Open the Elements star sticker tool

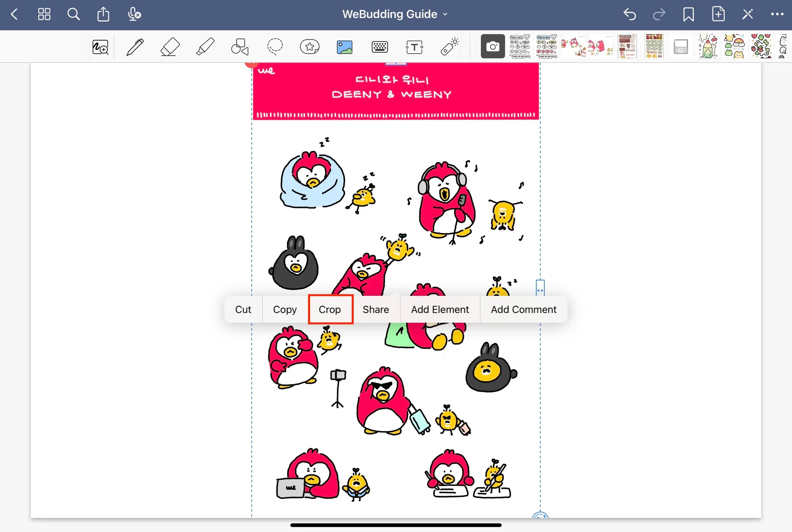tap(310, 47)
